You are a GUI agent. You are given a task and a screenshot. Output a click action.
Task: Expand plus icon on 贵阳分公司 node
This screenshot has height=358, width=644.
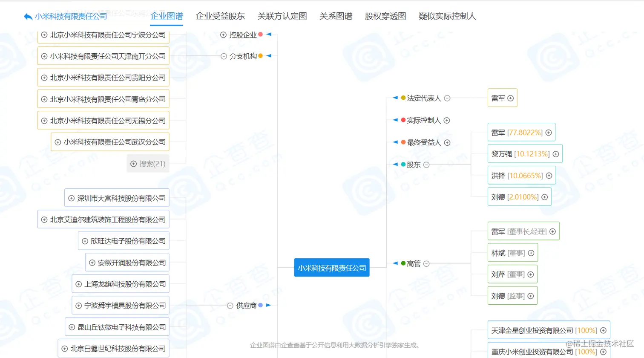[44, 78]
